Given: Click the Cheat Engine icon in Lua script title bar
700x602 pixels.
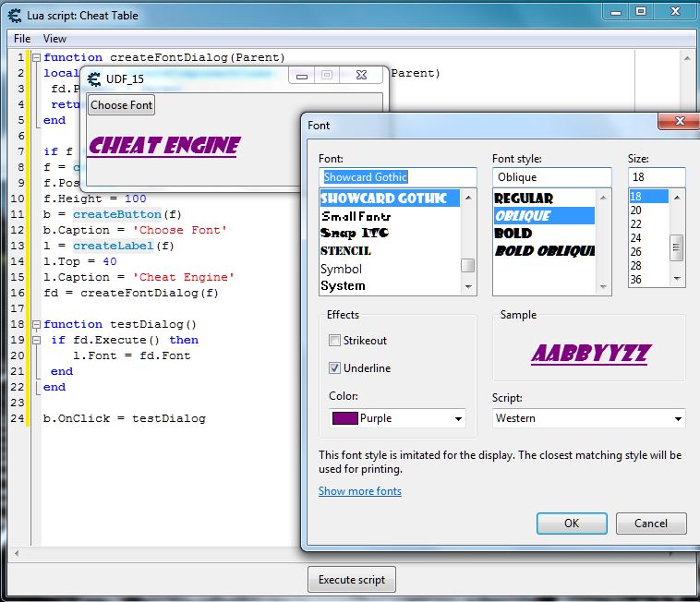Looking at the screenshot, I should click(15, 16).
